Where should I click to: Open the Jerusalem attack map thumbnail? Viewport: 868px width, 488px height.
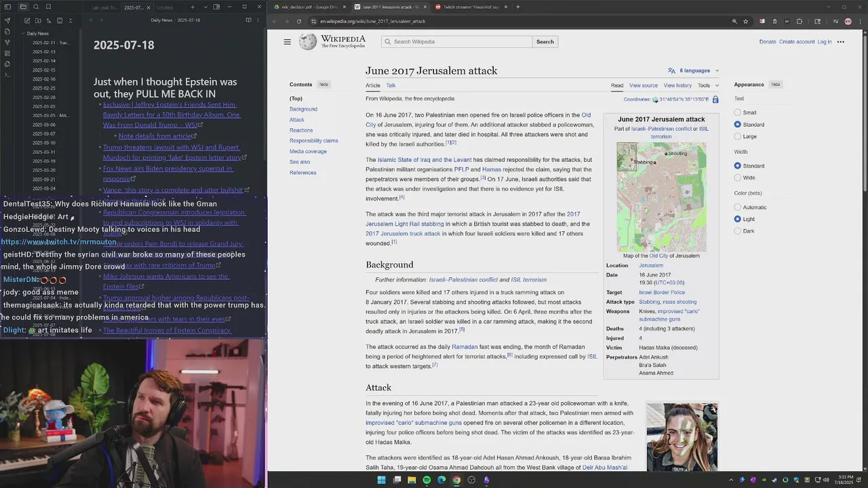[x=661, y=197]
